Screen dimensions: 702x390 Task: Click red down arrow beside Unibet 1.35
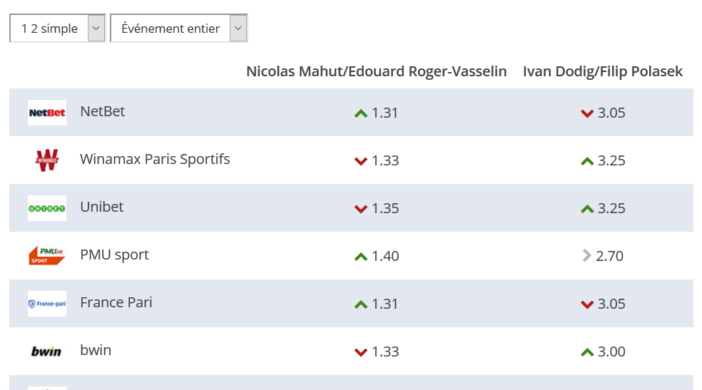361,209
